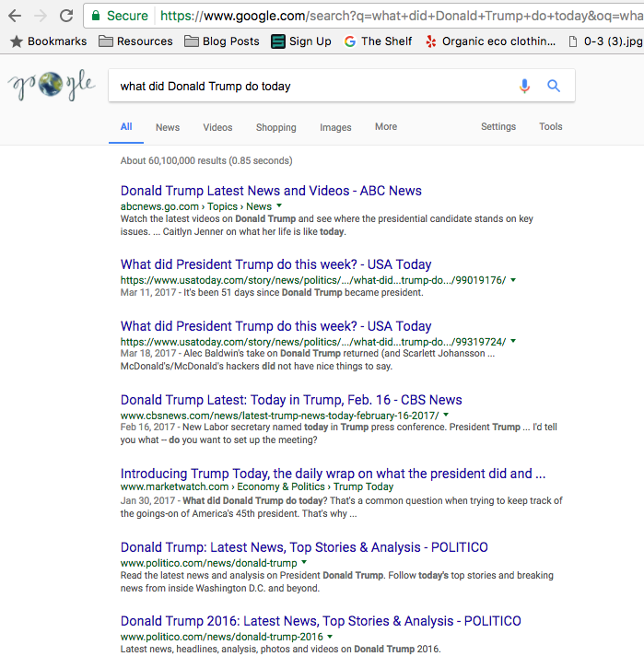Click the green Secure padlock icon
The width and height of the screenshot is (644, 668).
pos(96,16)
